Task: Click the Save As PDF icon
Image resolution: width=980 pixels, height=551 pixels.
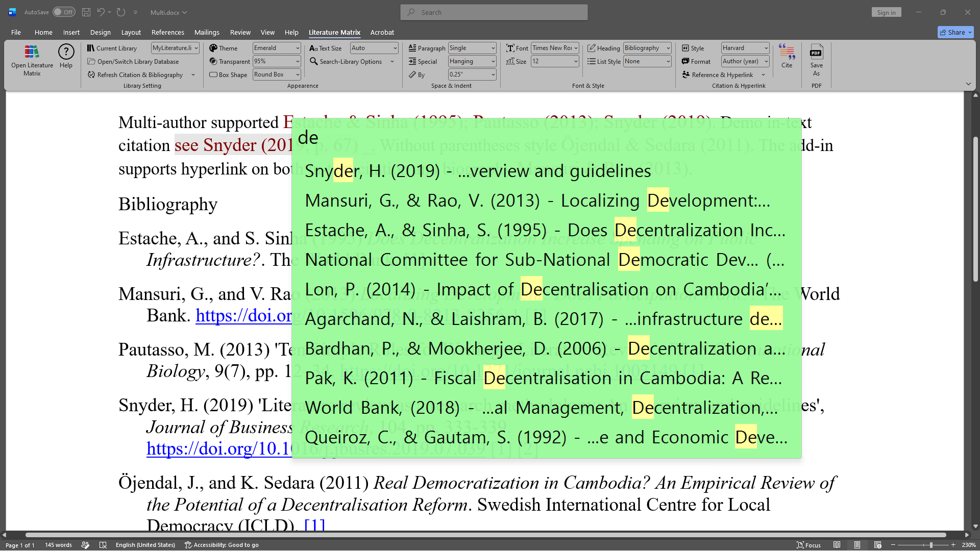Action: point(816,52)
